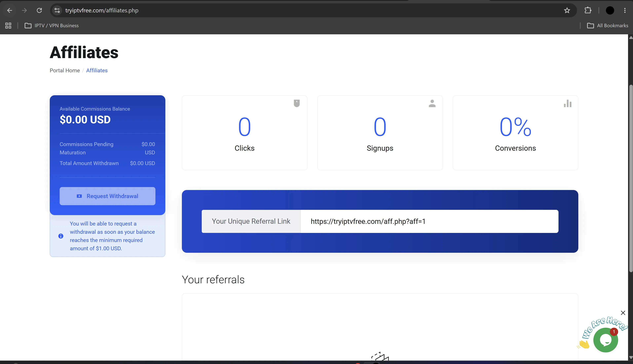This screenshot has width=633, height=364.
Task: Open site information icon in address bar
Action: [x=57, y=10]
